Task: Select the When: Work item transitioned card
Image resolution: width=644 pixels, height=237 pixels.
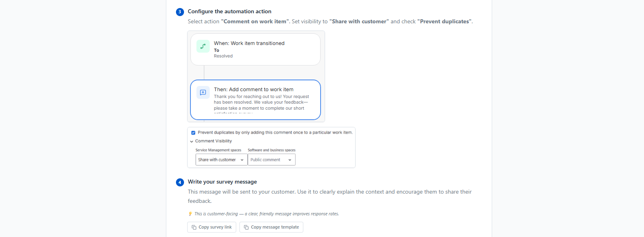Action: tap(256, 49)
